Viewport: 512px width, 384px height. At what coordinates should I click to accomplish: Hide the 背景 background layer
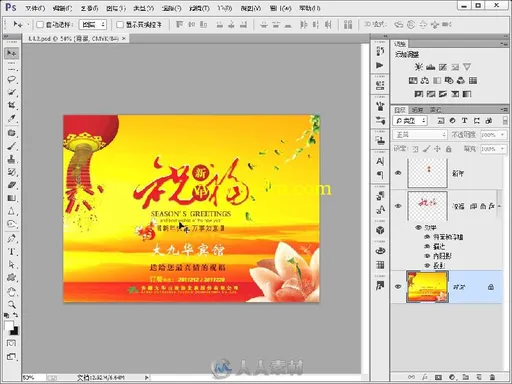point(398,287)
